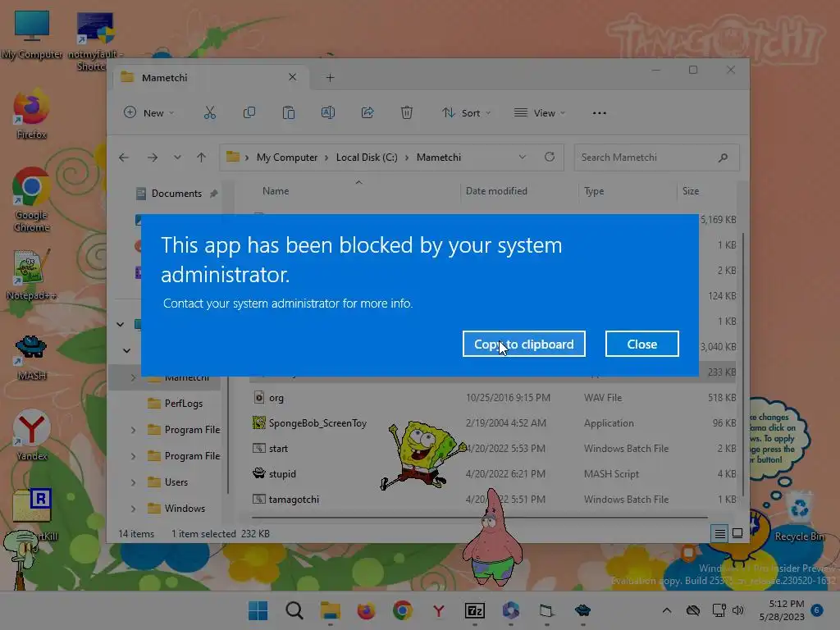Click 7-Zip icon in the taskbar
840x630 pixels.
[475, 610]
